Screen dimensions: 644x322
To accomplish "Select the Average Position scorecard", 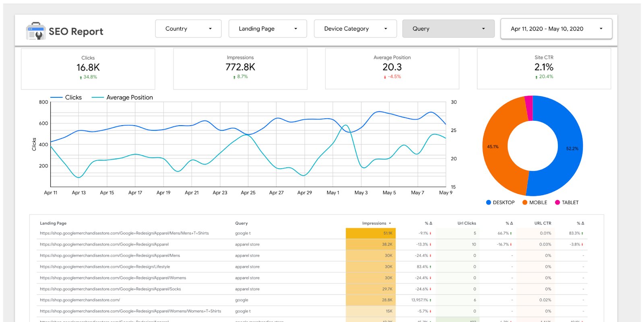I will click(x=392, y=69).
